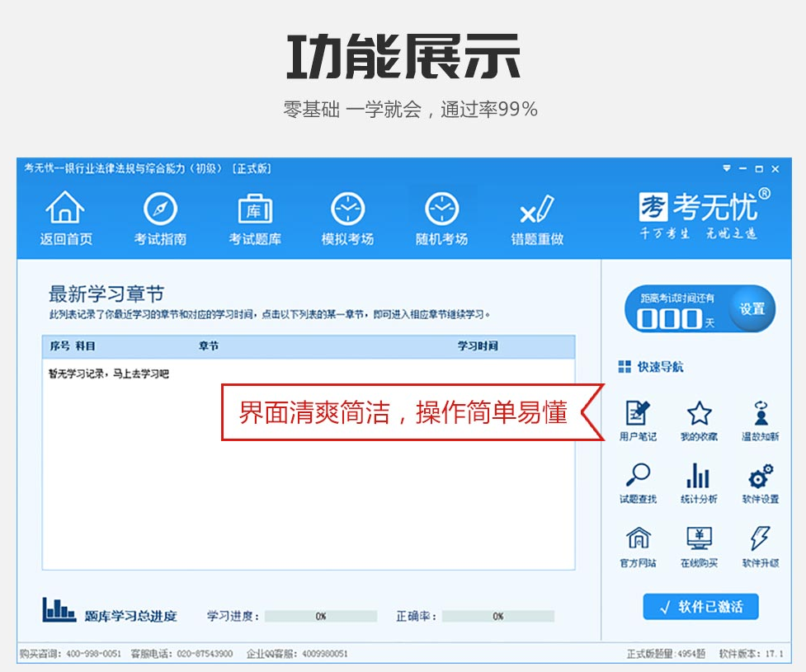Click 企业QQ客服 number in status bar
The image size is (806, 672).
click(324, 654)
